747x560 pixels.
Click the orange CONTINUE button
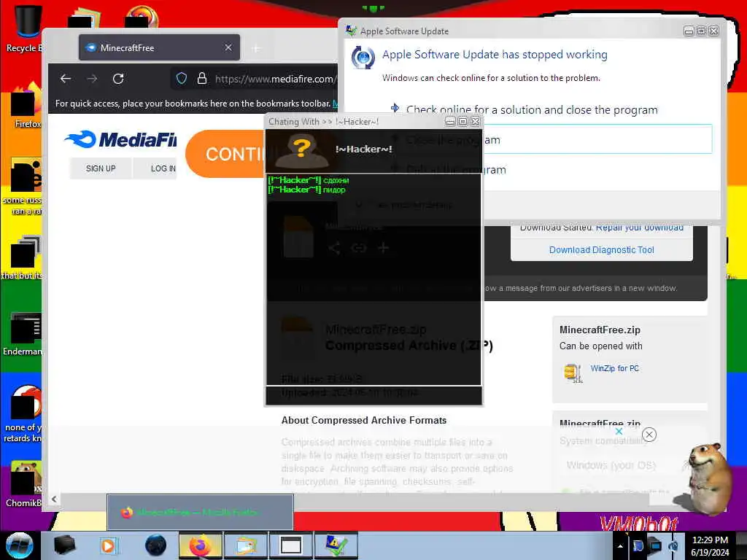tap(225, 154)
